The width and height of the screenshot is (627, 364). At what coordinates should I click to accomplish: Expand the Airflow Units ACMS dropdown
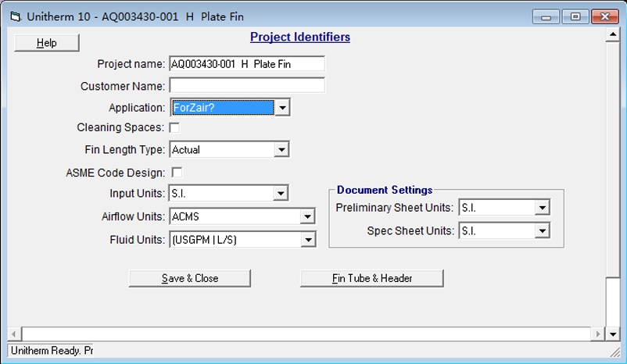point(307,216)
